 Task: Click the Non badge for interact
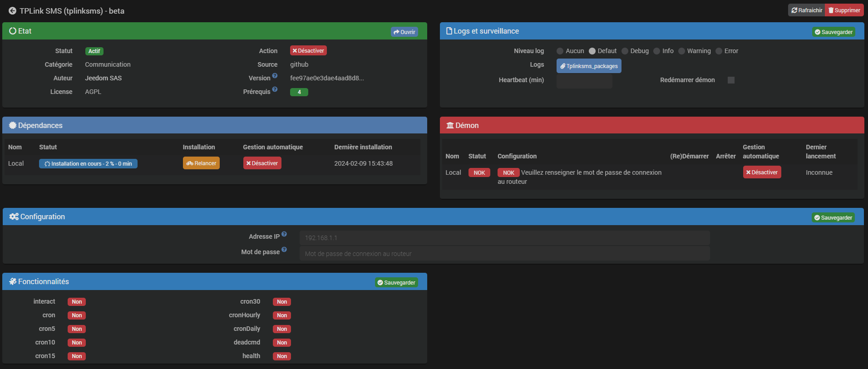point(77,302)
